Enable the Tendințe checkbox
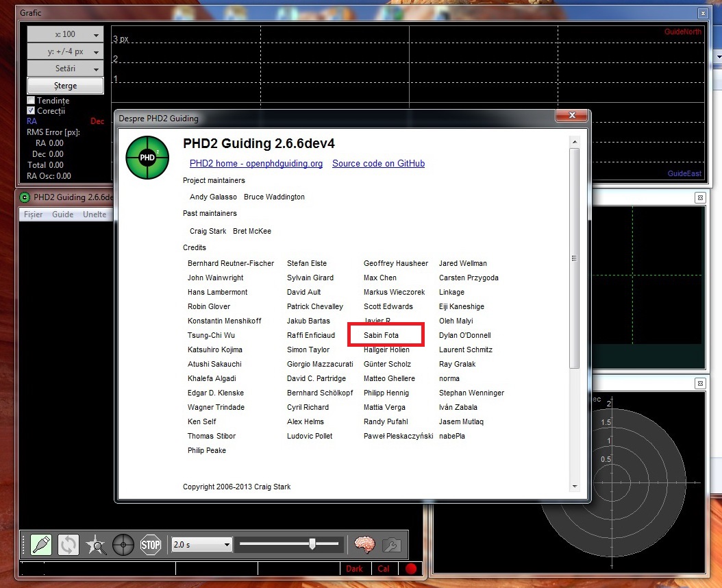This screenshot has width=722, height=588. (31, 100)
